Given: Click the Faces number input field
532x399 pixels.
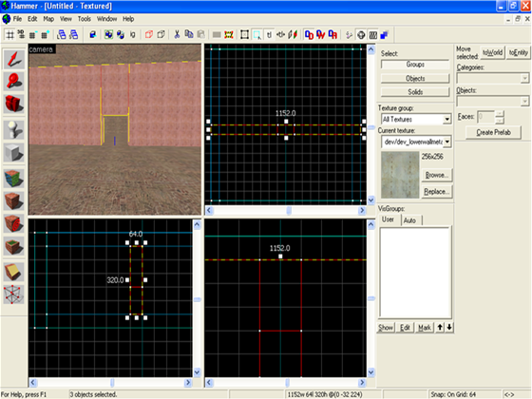Looking at the screenshot, I should (486, 117).
